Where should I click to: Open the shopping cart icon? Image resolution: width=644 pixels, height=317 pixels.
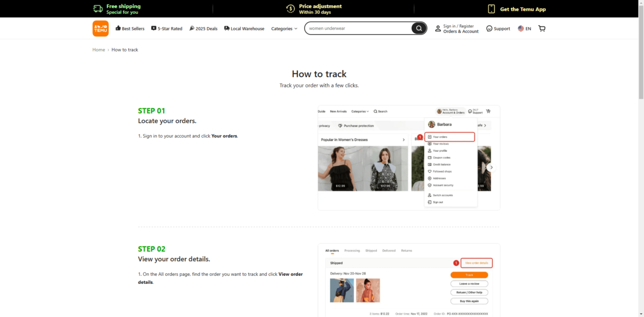(542, 28)
